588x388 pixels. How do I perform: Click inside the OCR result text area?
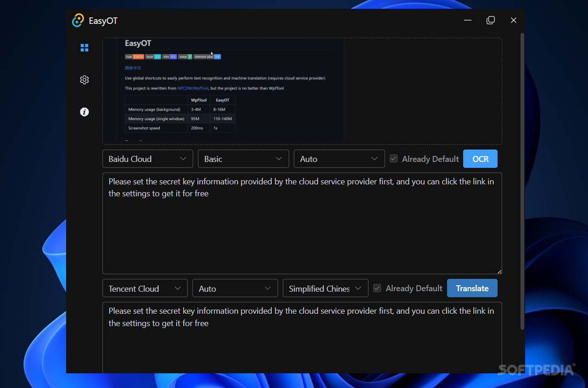[302, 223]
